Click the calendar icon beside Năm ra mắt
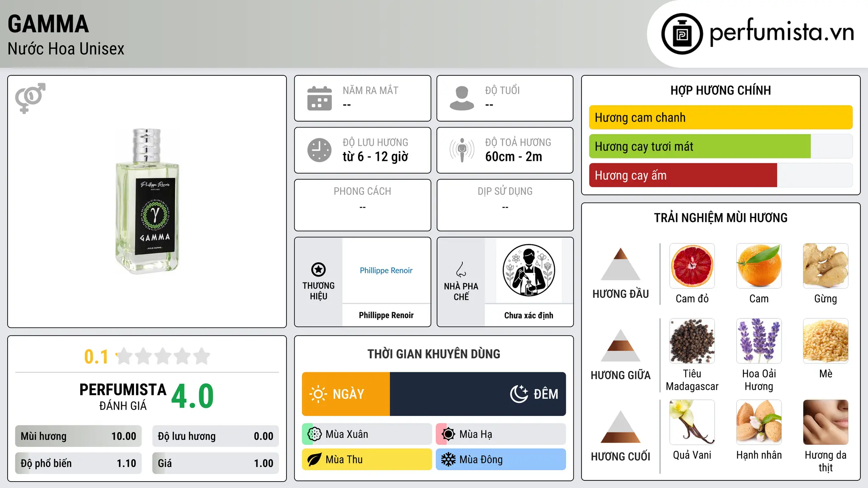 tap(320, 98)
